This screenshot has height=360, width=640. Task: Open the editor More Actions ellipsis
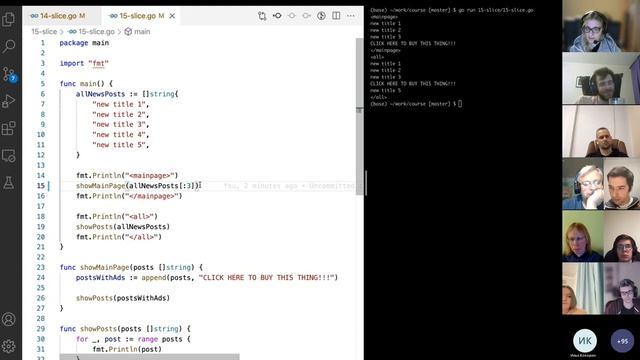(x=351, y=16)
